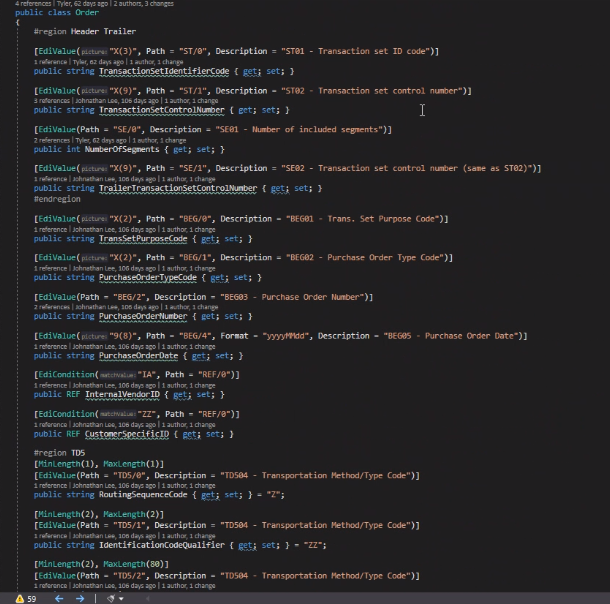Open the code cleanup profile dropdown arrow
Viewport: 610px width, 604px height.
click(121, 599)
